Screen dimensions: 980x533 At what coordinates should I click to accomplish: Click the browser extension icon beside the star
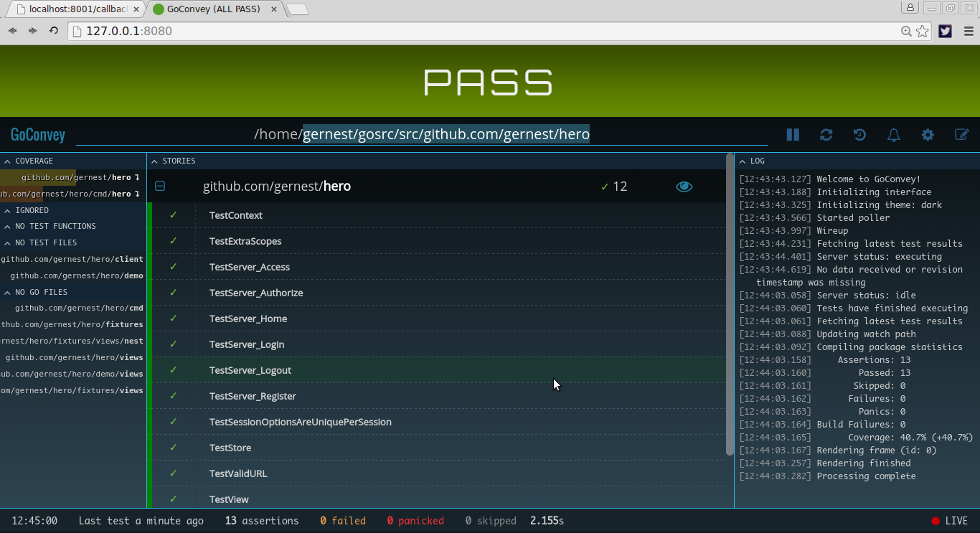(946, 31)
